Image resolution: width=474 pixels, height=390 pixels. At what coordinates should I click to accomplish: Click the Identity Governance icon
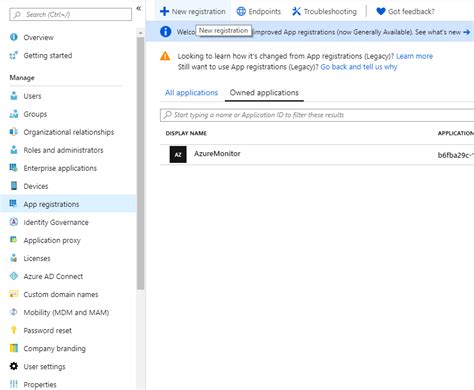coord(14,222)
